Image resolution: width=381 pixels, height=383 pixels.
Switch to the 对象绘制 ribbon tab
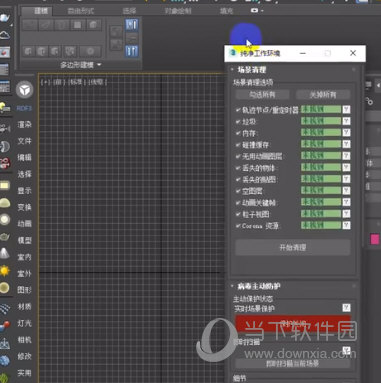[x=178, y=11]
